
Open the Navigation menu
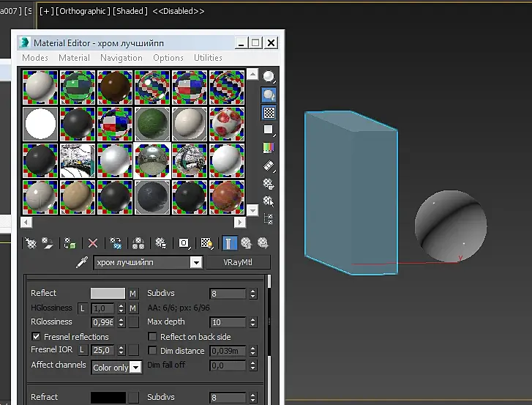click(121, 58)
